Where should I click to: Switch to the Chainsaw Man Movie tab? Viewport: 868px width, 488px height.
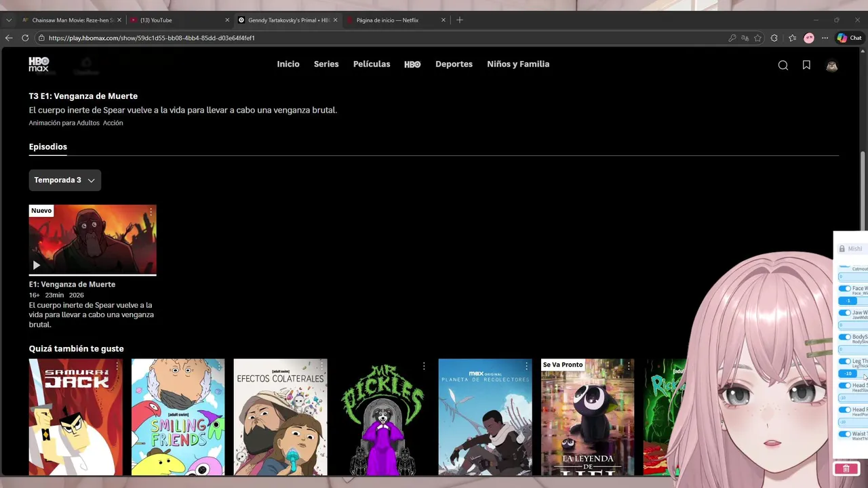[x=71, y=20]
